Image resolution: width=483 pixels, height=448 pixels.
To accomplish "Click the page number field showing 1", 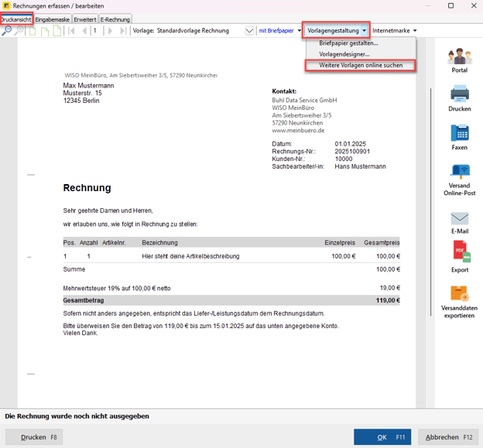I will 97,30.
